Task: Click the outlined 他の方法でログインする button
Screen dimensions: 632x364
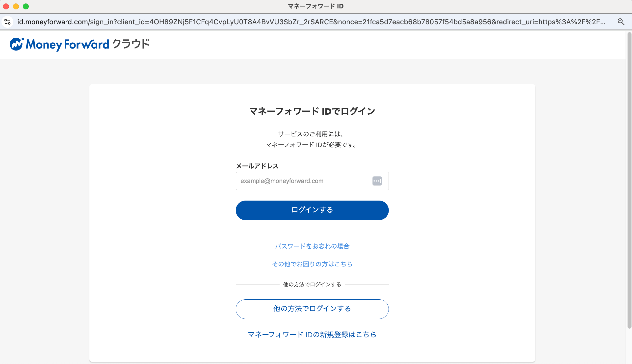Action: [312, 309]
